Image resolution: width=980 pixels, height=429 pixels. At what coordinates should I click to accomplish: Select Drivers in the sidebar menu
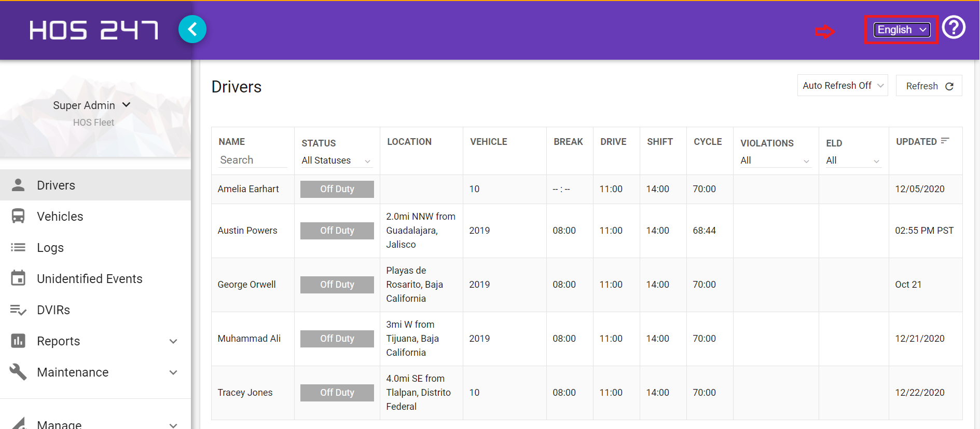(56, 185)
